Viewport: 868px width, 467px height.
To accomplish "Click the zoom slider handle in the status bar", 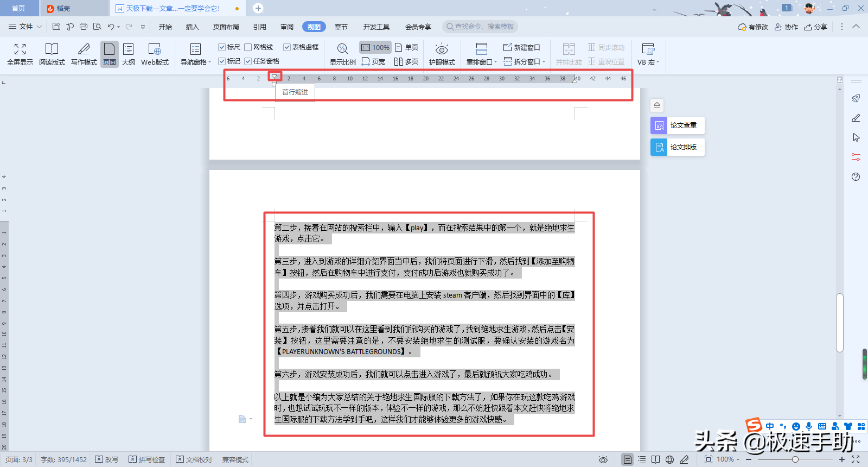I will pyautogui.click(x=795, y=459).
